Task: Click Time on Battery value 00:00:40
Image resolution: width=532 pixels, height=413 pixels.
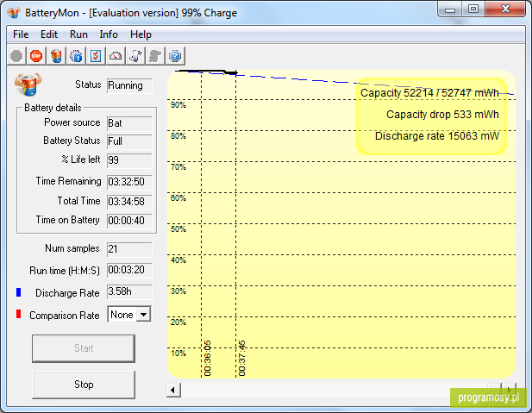Action: pyautogui.click(x=129, y=221)
